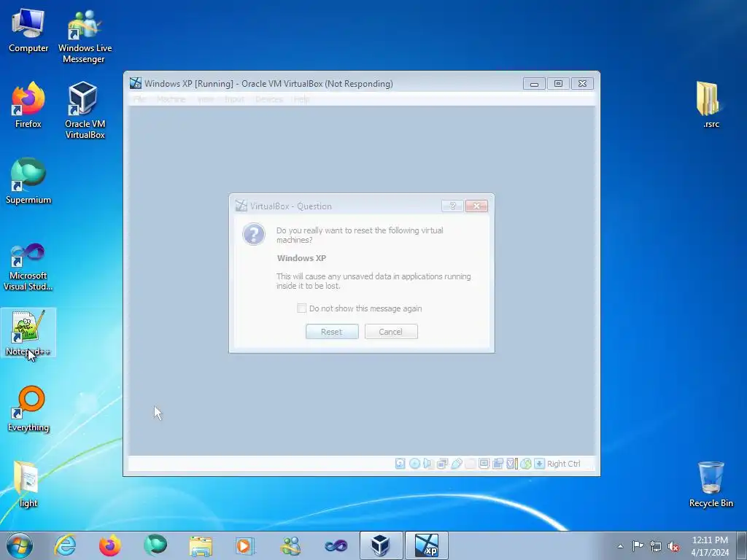Select the Microsoft Visual Studio desktop shortcut
Viewport: 747px width, 560px height.
click(28, 267)
